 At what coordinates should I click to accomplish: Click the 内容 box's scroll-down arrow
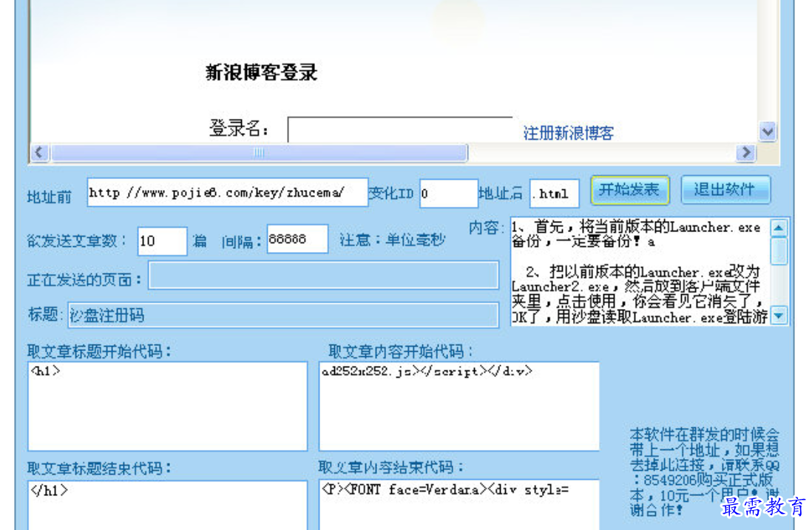(x=779, y=315)
